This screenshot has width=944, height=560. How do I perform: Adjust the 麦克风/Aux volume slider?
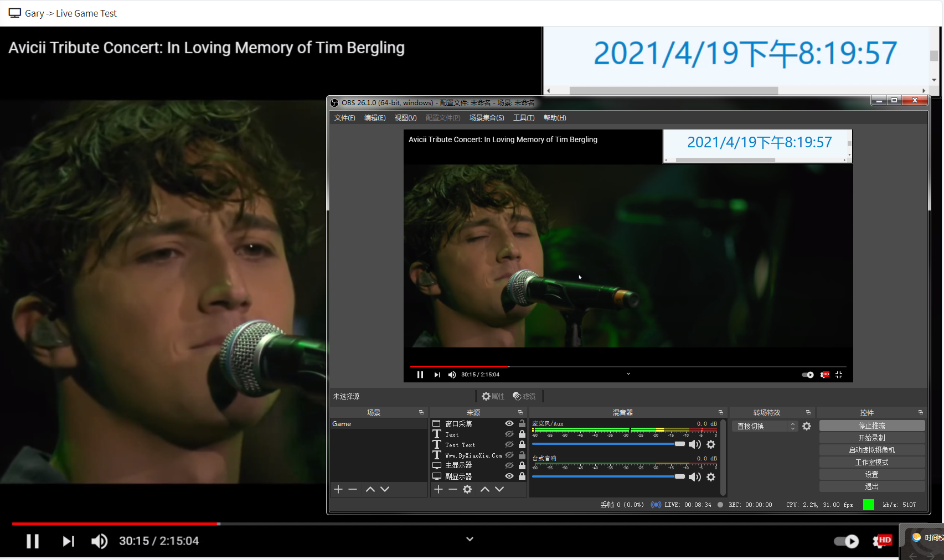pos(608,444)
